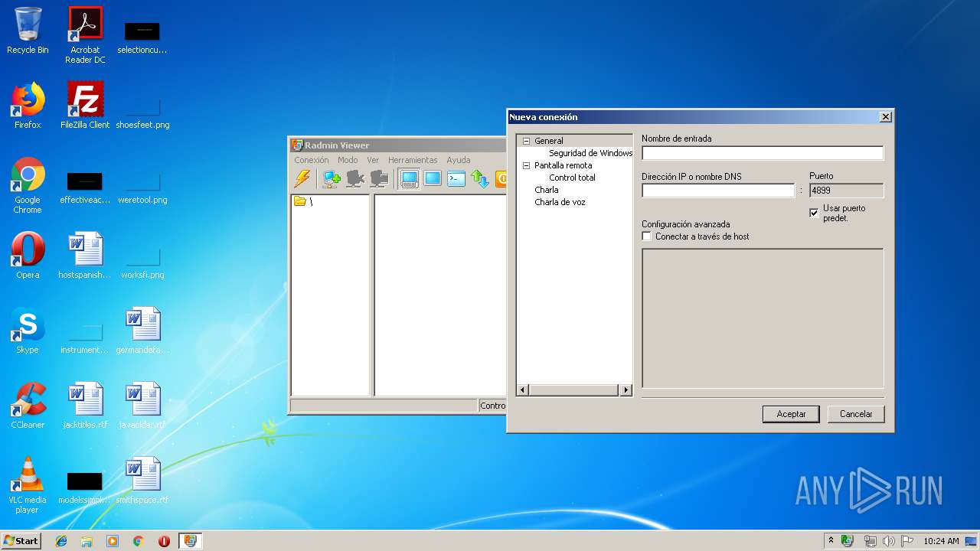Click the lightning bolt connect icon in Radmin

click(x=302, y=178)
